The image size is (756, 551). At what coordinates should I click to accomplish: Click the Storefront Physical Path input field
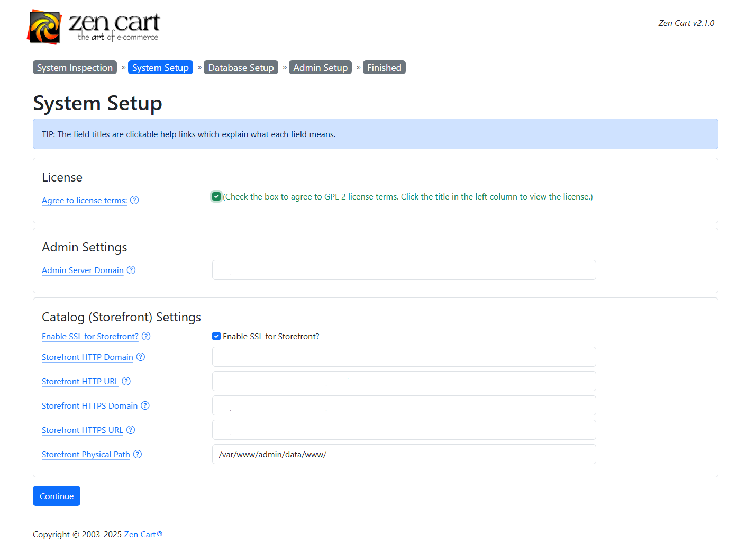point(404,454)
